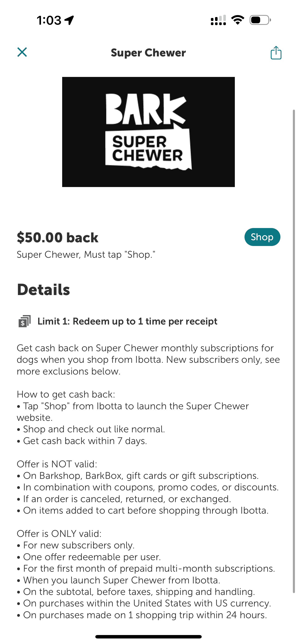Screen dimensions: 297x644
Task: Tap the cellular signal bars icon
Action: 218,20
